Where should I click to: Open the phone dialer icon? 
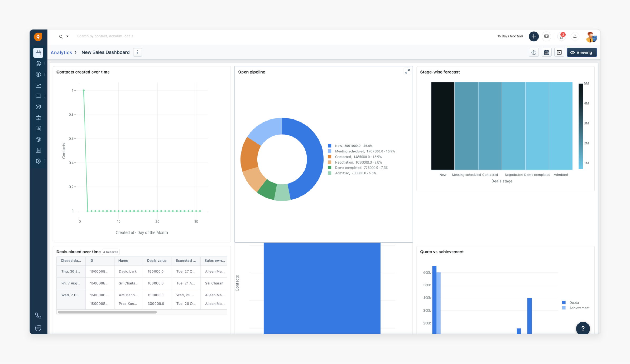38,315
